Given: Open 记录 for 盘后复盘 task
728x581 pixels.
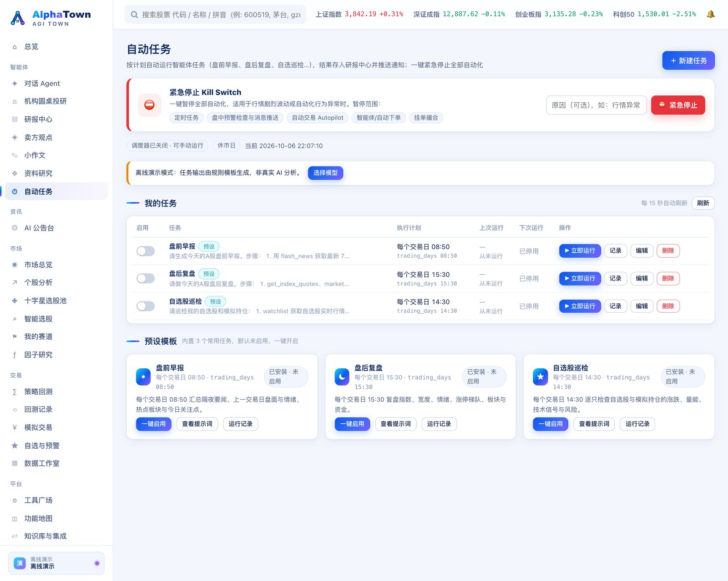Looking at the screenshot, I should pyautogui.click(x=615, y=278).
